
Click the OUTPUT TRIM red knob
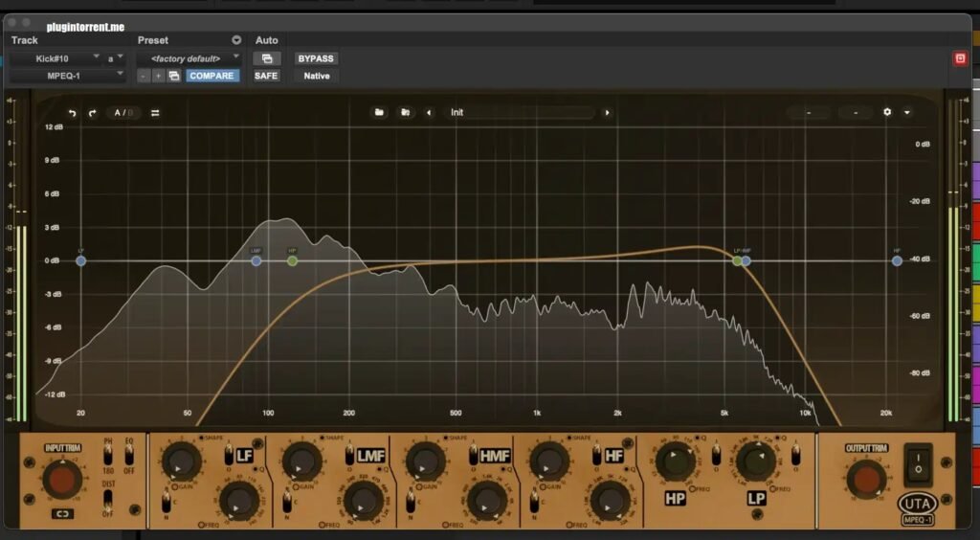865,480
